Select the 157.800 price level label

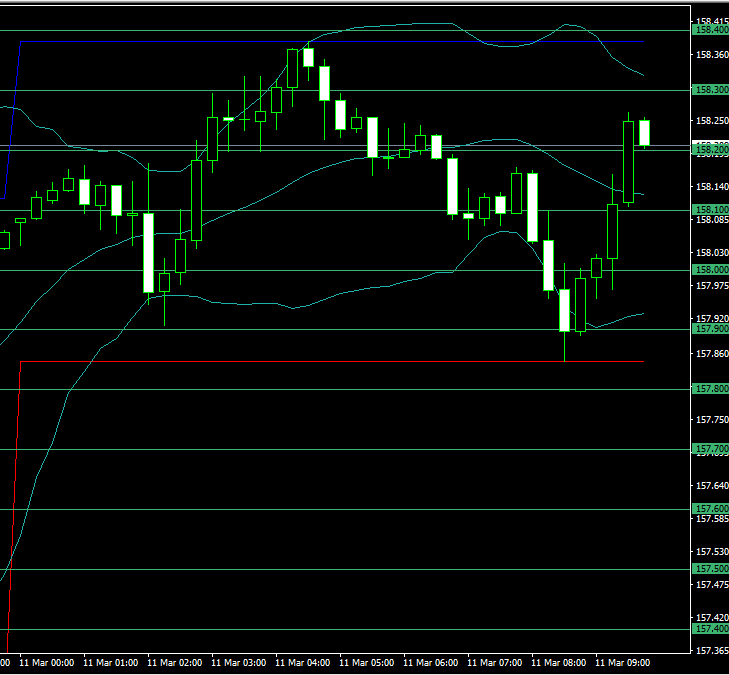[710, 388]
